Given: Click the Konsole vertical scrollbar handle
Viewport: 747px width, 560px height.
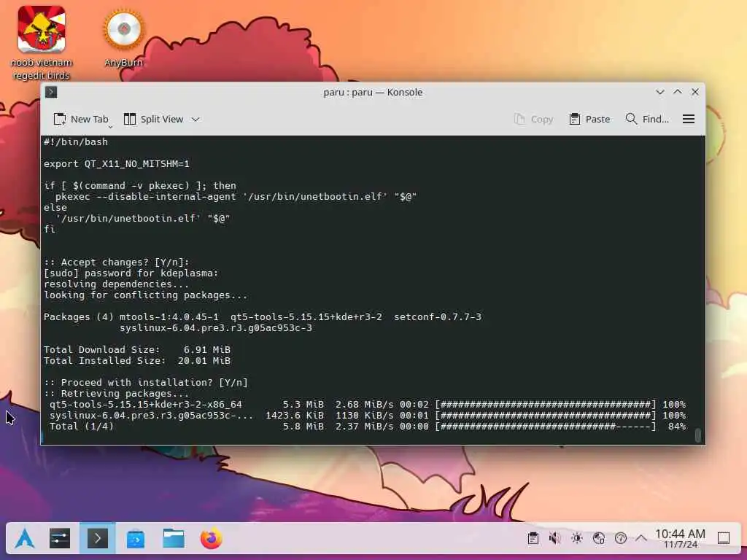Looking at the screenshot, I should point(698,435).
